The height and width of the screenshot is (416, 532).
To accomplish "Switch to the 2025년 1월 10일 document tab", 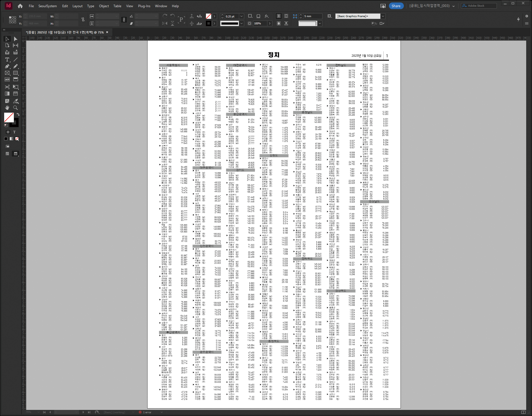I will click(65, 32).
